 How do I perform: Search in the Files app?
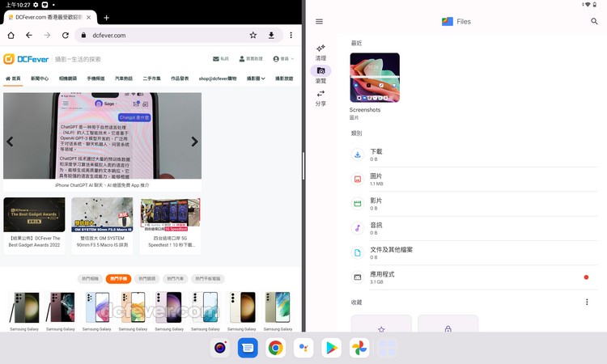point(594,21)
